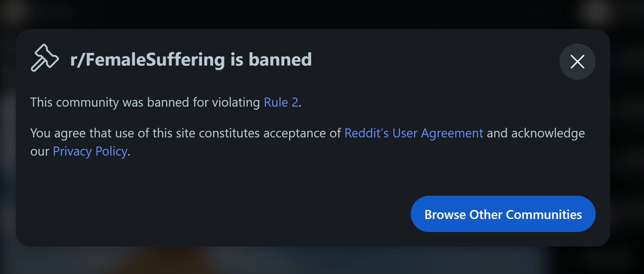View which rule was violated
The image size is (644, 274).
click(281, 102)
